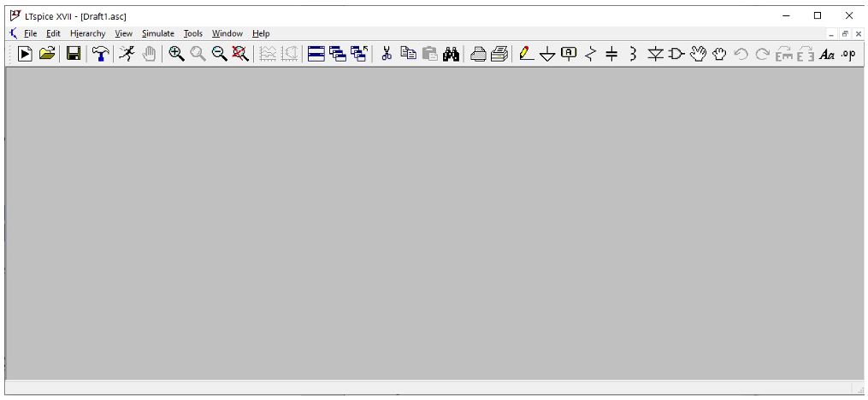
Task: Open the Hierarchy menu
Action: pyautogui.click(x=87, y=33)
